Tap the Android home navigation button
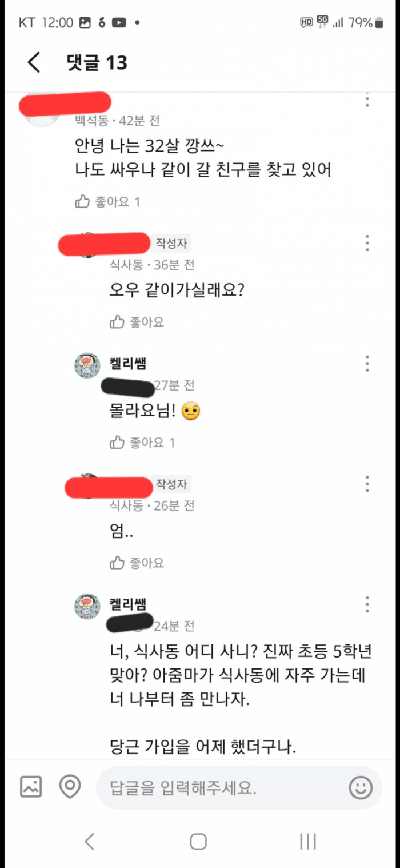The height and width of the screenshot is (868, 400). pyautogui.click(x=198, y=841)
